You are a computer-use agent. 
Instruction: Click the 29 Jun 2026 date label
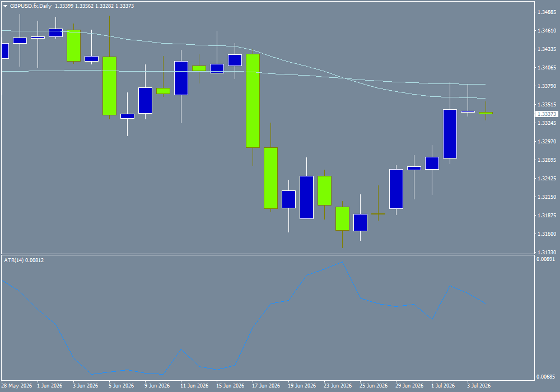click(x=409, y=386)
